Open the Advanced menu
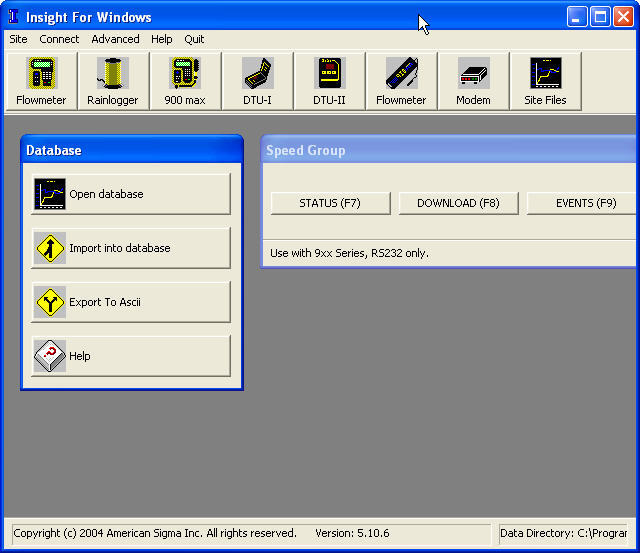This screenshot has width=640, height=553. 116,39
